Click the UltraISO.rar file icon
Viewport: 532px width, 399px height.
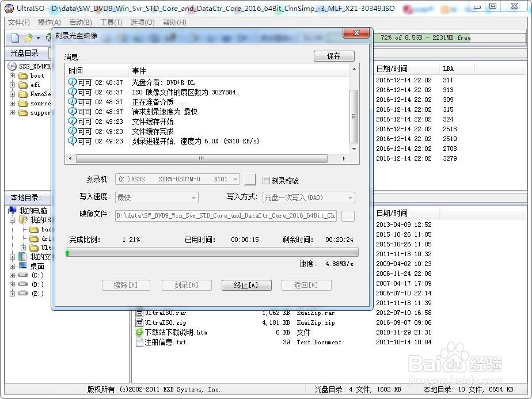[139, 313]
